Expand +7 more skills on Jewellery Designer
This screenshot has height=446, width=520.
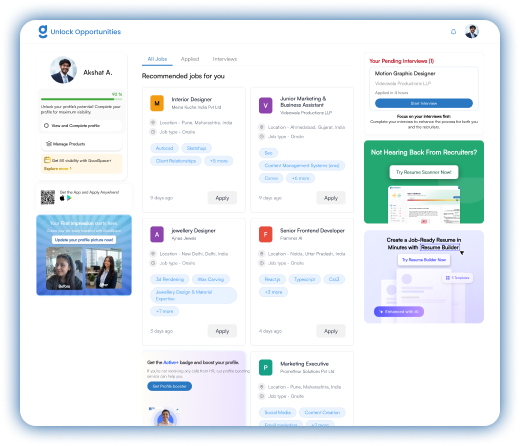tap(165, 311)
